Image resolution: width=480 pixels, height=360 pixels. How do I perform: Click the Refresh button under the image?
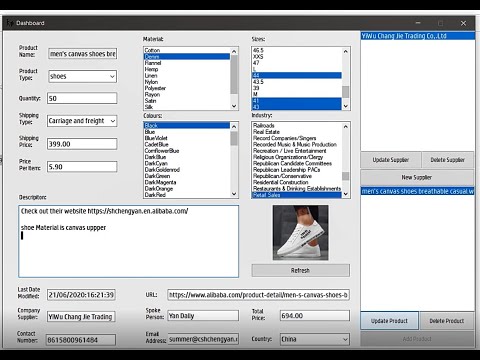tap(301, 270)
